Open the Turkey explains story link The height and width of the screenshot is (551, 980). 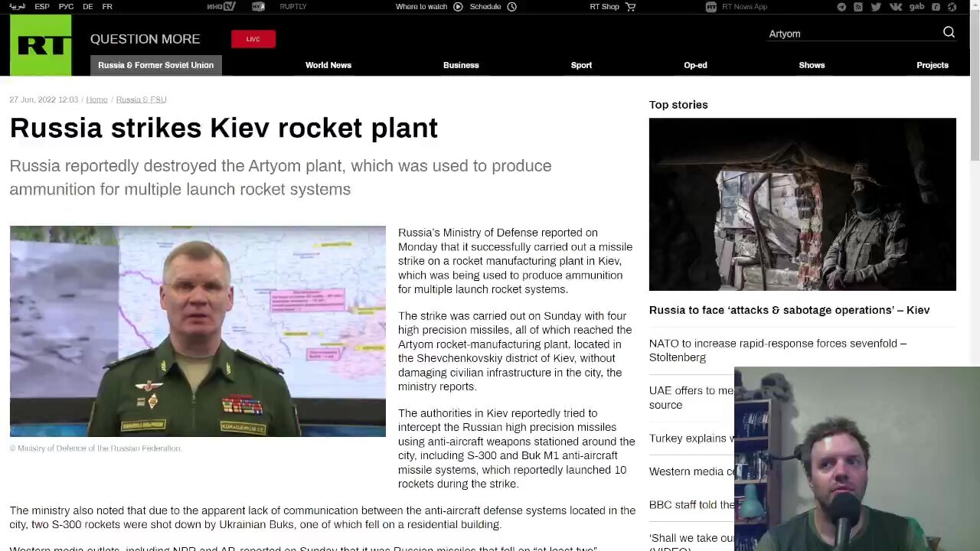click(691, 439)
